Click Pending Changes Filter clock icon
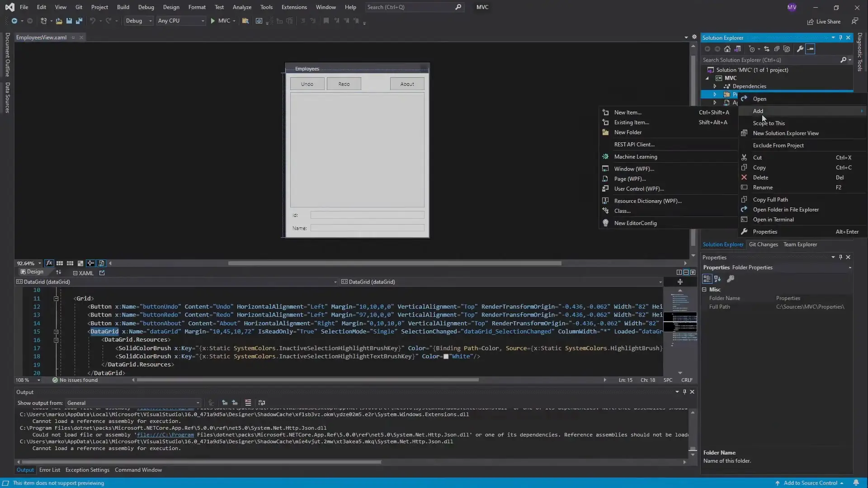The image size is (868, 488). pos(752,49)
